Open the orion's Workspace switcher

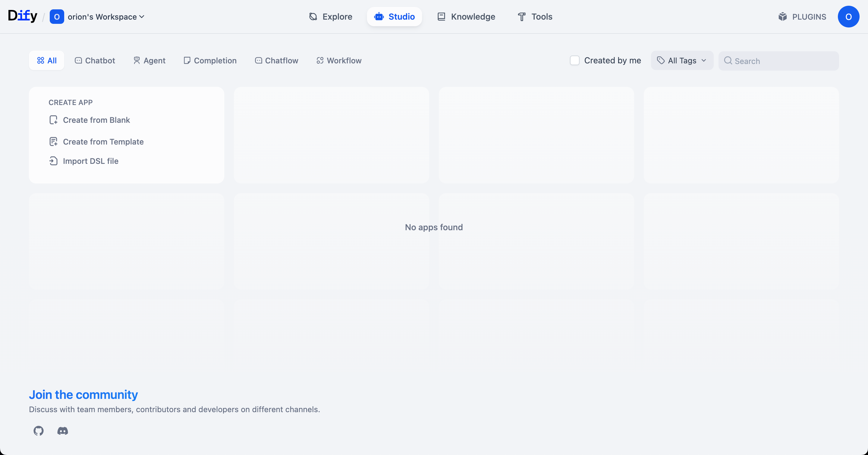coord(98,17)
